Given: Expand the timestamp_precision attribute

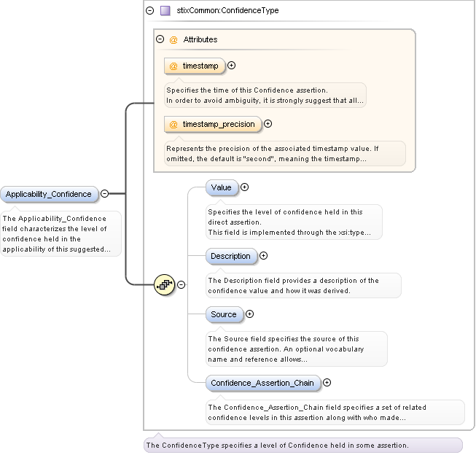Looking at the screenshot, I should pos(268,124).
